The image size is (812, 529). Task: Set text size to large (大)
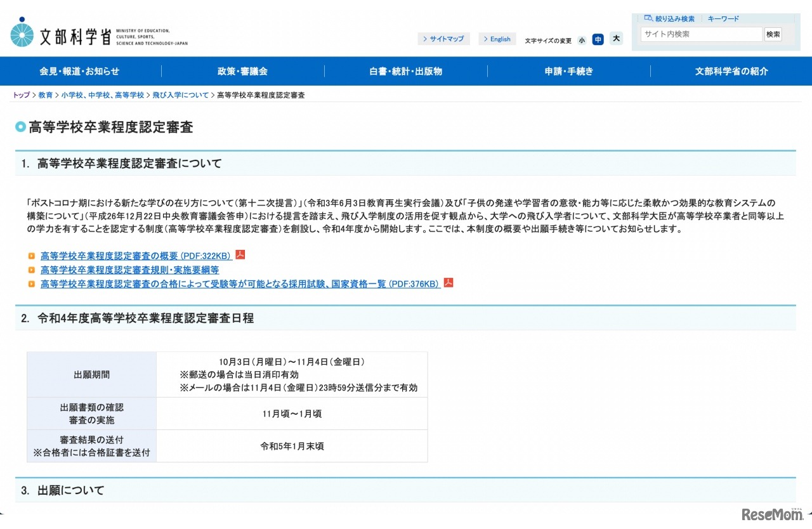coord(615,39)
